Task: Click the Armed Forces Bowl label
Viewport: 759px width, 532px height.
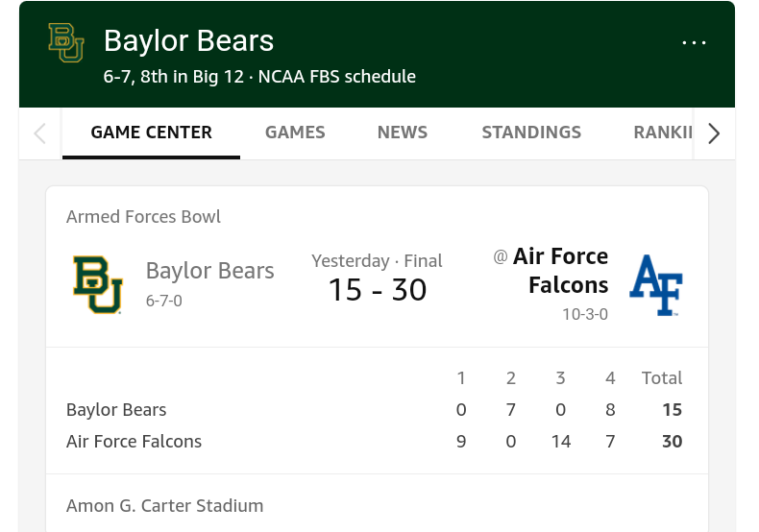Action: (x=143, y=217)
